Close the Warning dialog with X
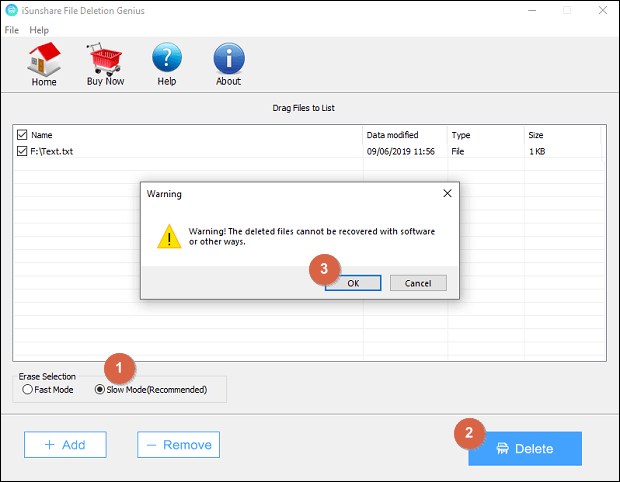The width and height of the screenshot is (620, 482). pos(447,193)
